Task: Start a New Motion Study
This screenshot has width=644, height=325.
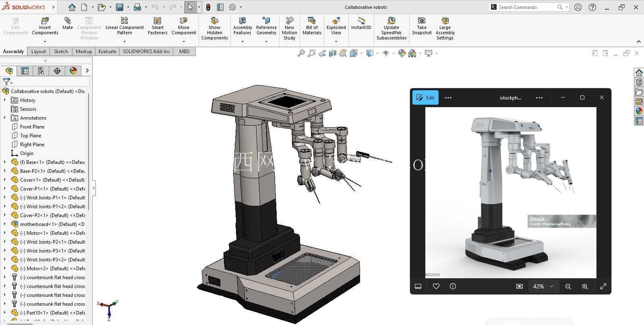Action: 290,29
